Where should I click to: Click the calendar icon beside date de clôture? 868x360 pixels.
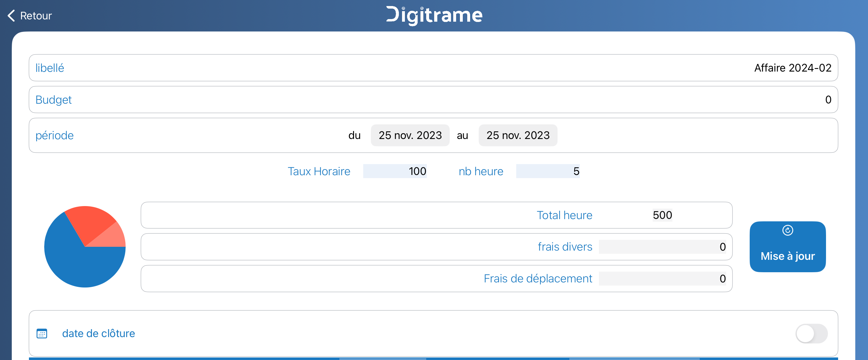coord(42,333)
